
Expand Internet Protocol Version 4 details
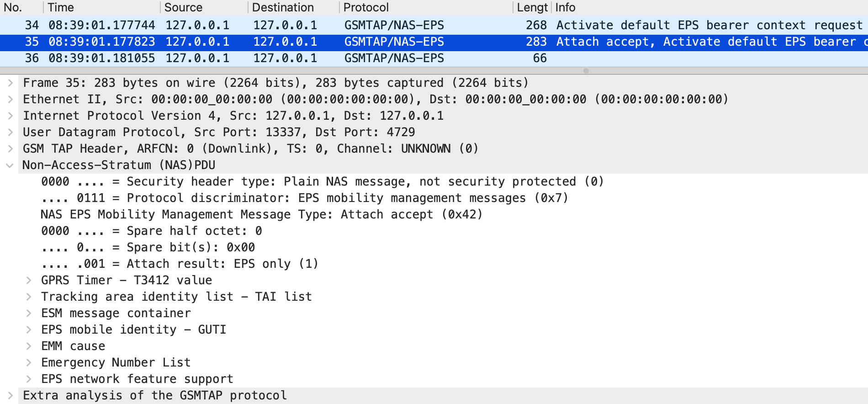[10, 116]
